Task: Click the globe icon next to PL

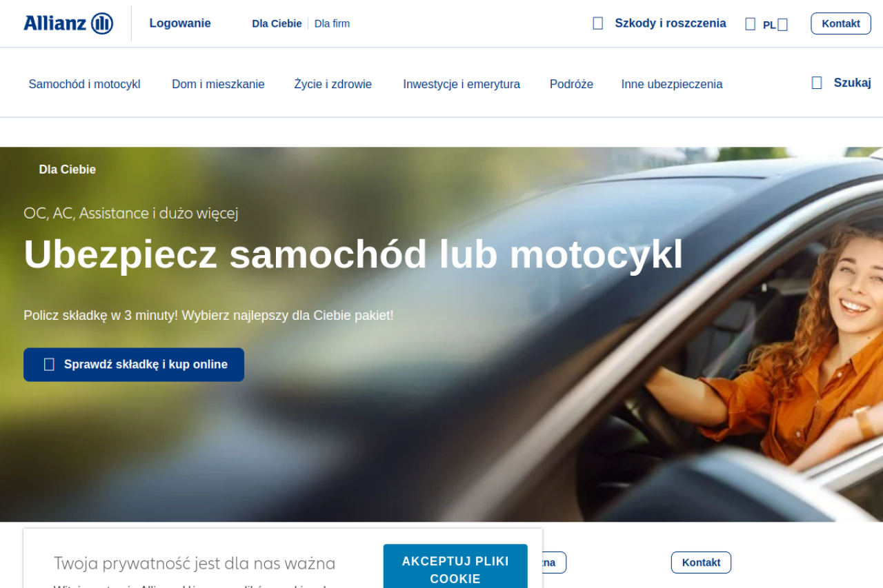Action: tap(751, 24)
